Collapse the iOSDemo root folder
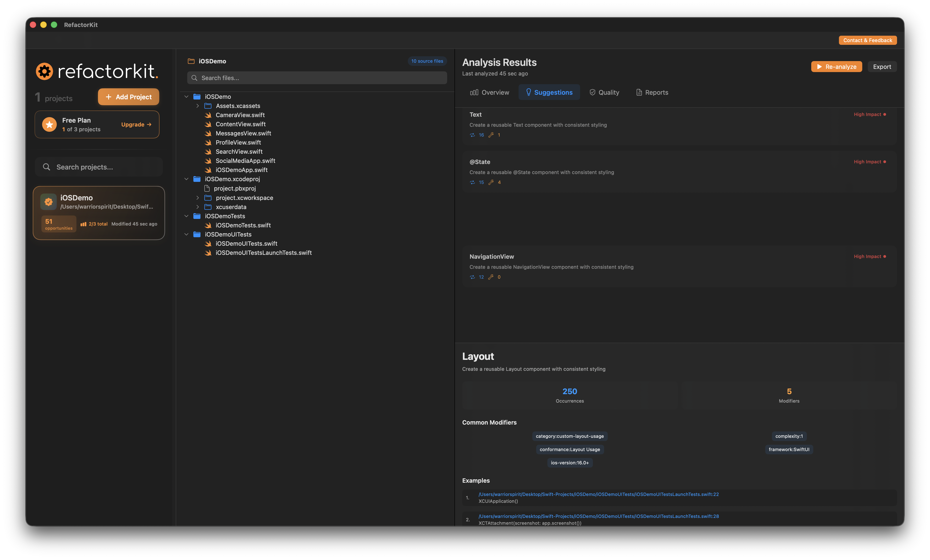This screenshot has width=930, height=560. (x=187, y=97)
